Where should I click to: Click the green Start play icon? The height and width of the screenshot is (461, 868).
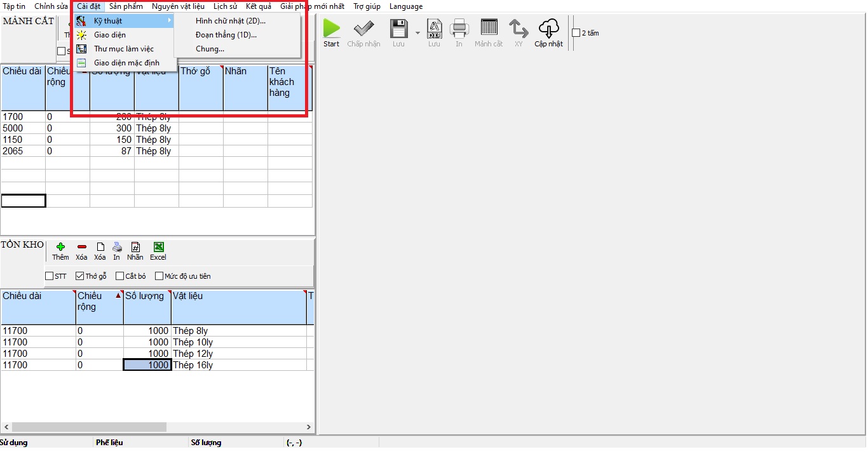point(332,29)
